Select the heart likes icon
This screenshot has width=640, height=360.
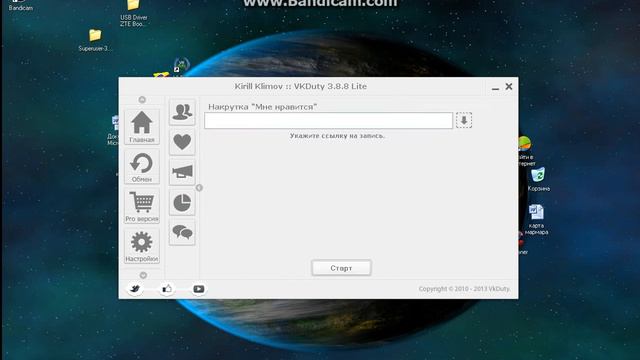(x=182, y=142)
